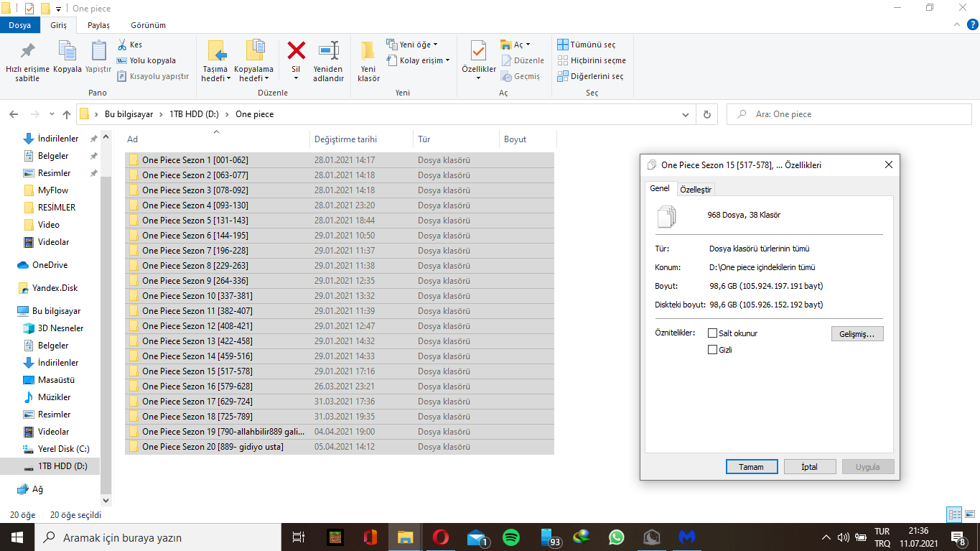Open the Özellikler properties icon in ribbon
Viewport: 980px width, 551px height.
[x=478, y=50]
